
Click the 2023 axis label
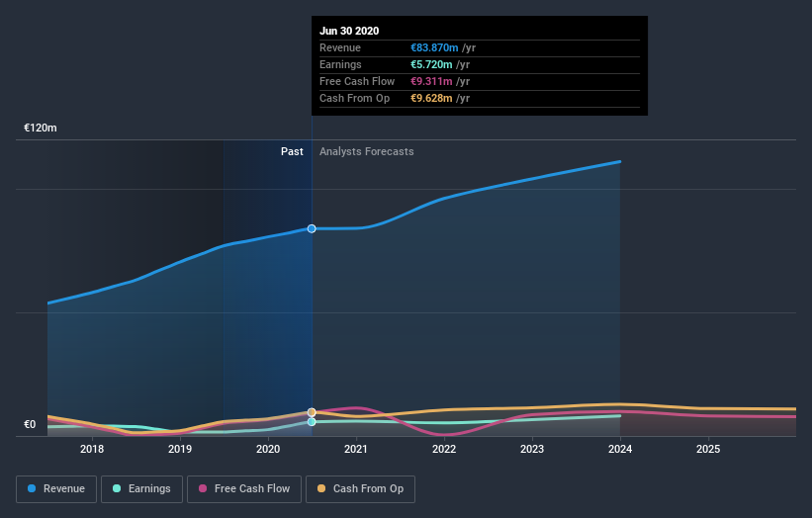532,449
